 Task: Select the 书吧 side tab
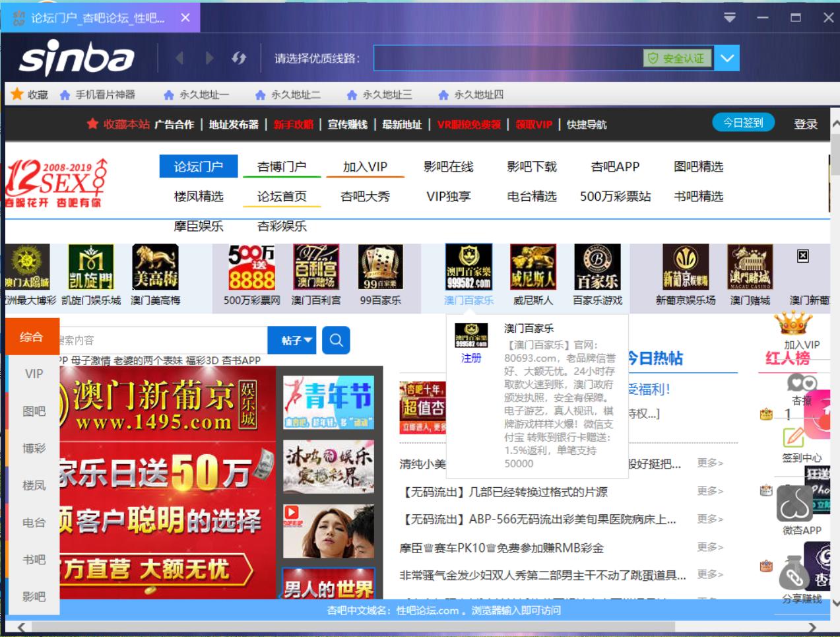pyautogui.click(x=34, y=559)
